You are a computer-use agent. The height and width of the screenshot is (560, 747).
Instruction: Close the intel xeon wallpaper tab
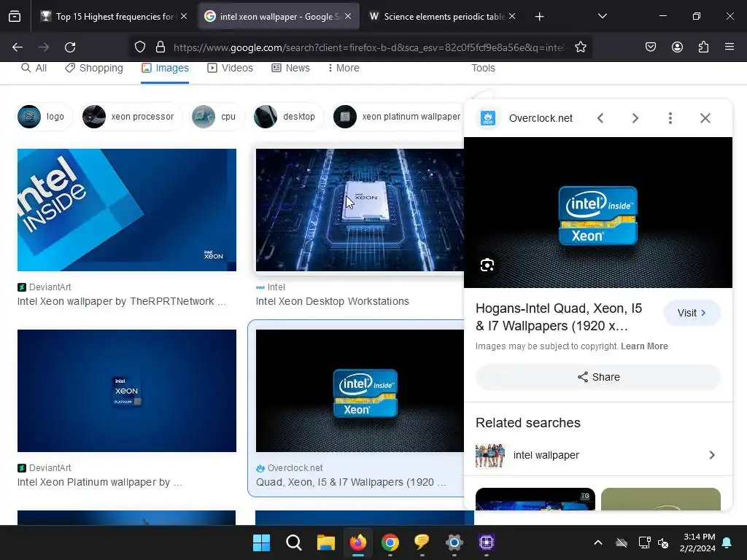pos(348,16)
